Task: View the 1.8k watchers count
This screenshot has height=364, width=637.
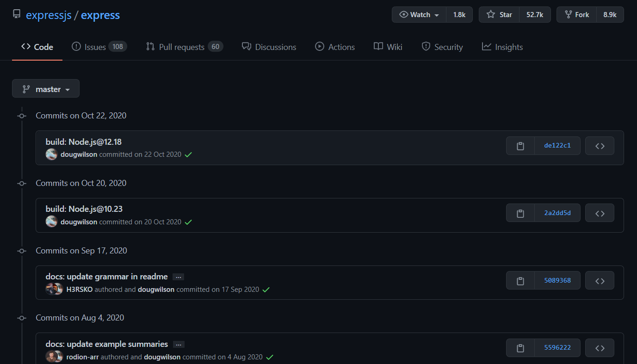Action: [459, 15]
